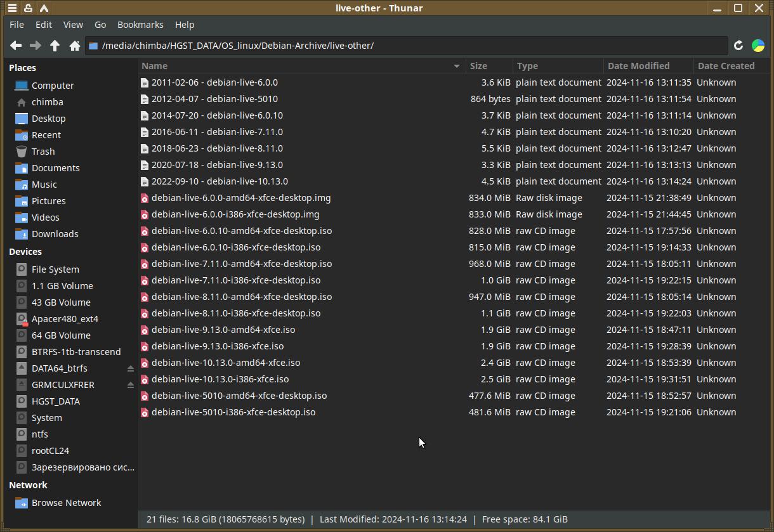Eject the GRMCULXFRER volume
Viewport: 774px width, 532px height.
tap(131, 385)
